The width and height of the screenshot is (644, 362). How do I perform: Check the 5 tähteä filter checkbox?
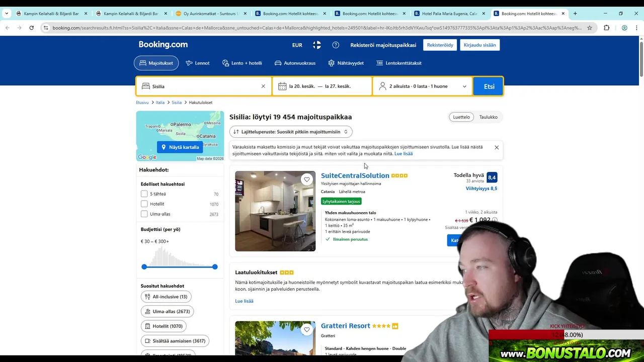tap(144, 194)
